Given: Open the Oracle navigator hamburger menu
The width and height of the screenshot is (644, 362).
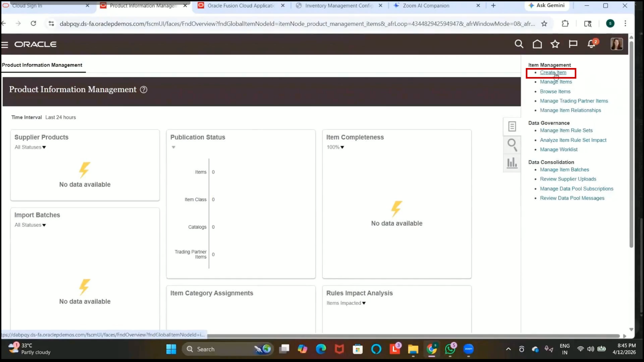Looking at the screenshot, I should (x=5, y=45).
